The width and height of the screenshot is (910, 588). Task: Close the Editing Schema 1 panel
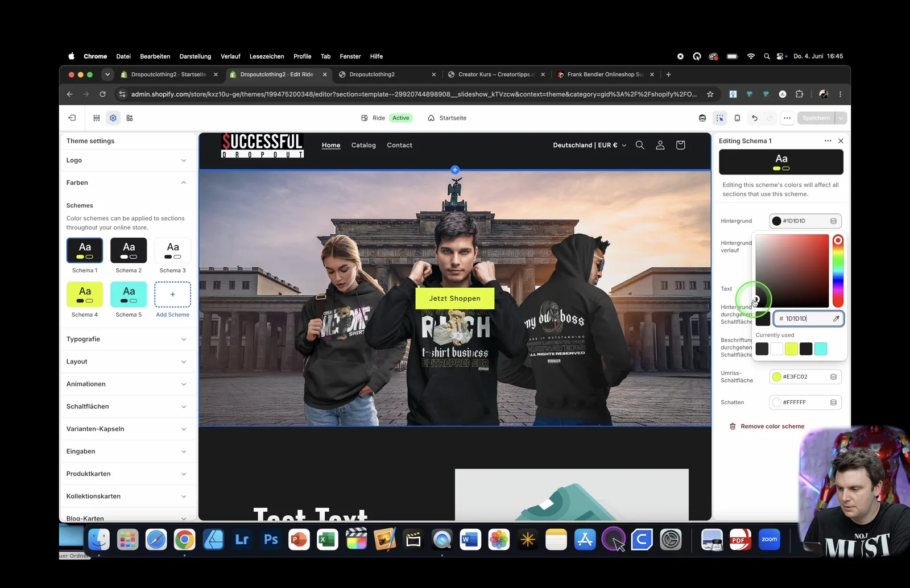pos(841,140)
